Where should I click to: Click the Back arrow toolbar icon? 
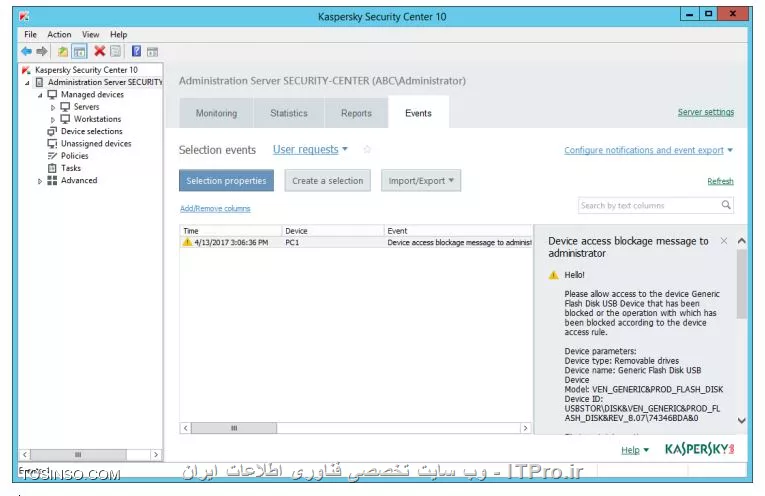click(26, 51)
